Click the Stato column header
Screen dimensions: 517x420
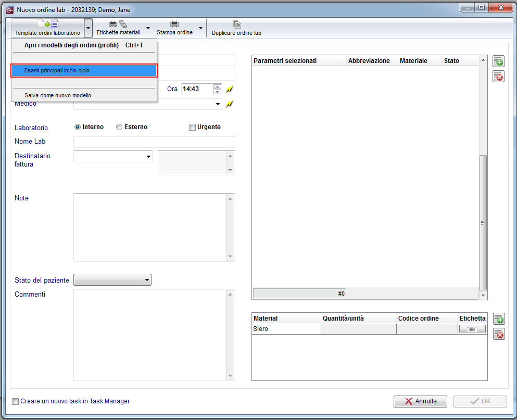[x=460, y=61]
